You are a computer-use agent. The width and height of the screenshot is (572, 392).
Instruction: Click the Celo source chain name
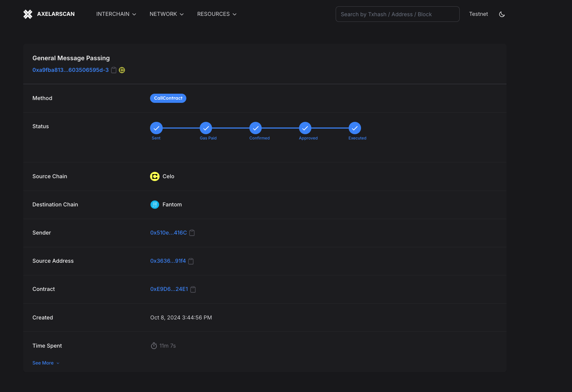pyautogui.click(x=168, y=176)
